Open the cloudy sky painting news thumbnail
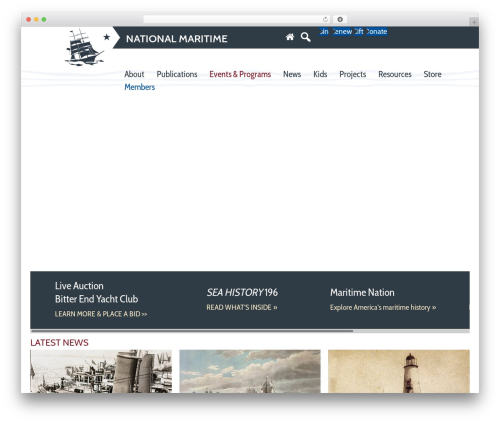The image size is (500, 423). [250, 371]
